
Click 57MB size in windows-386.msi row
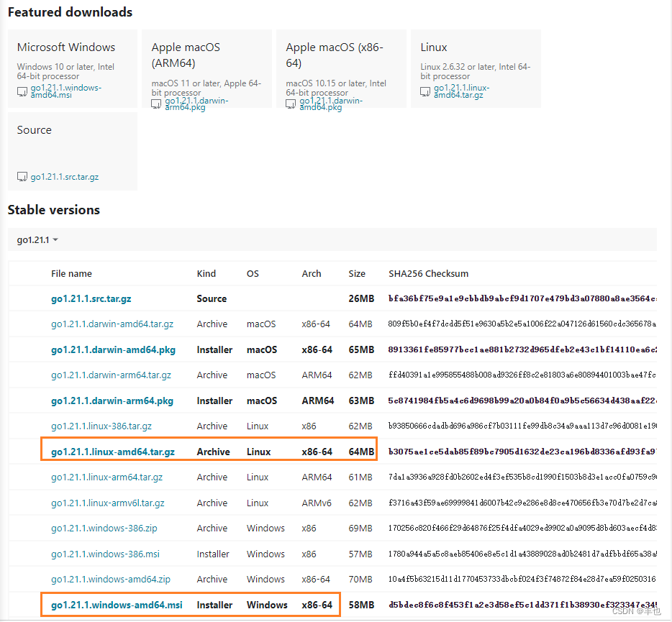[360, 554]
